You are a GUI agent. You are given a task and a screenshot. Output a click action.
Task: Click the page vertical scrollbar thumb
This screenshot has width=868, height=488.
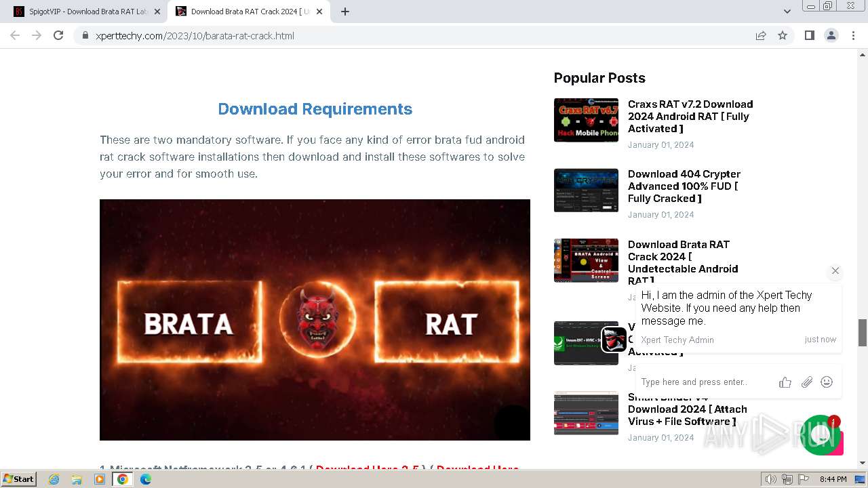pos(863,332)
